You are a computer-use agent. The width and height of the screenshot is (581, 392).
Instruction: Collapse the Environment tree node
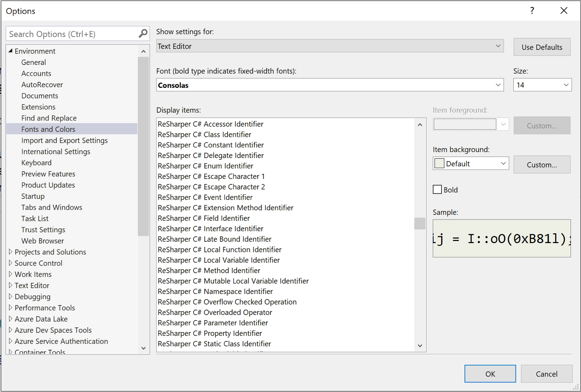[x=11, y=51]
